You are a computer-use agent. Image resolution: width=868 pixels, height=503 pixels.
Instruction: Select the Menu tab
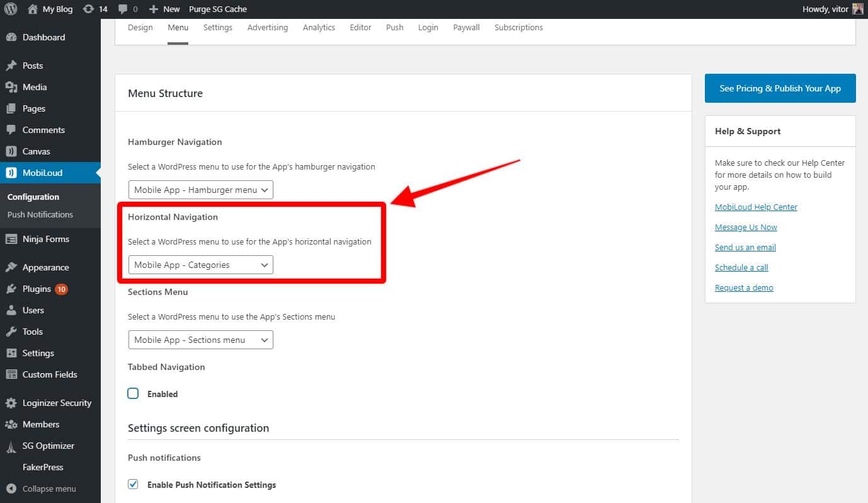tap(178, 28)
